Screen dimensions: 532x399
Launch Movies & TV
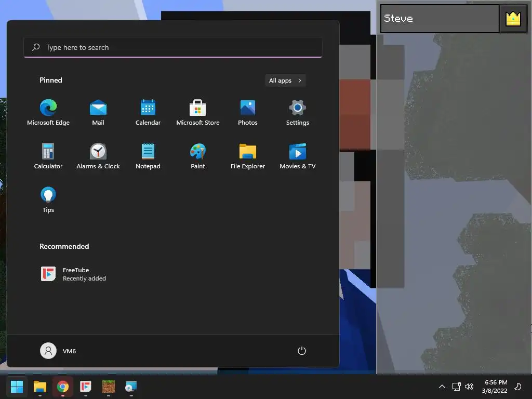click(298, 156)
